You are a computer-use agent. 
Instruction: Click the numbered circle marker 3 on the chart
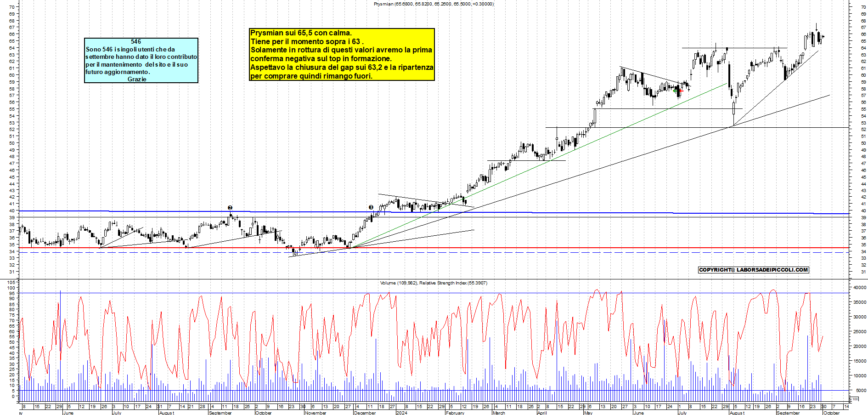[371, 208]
